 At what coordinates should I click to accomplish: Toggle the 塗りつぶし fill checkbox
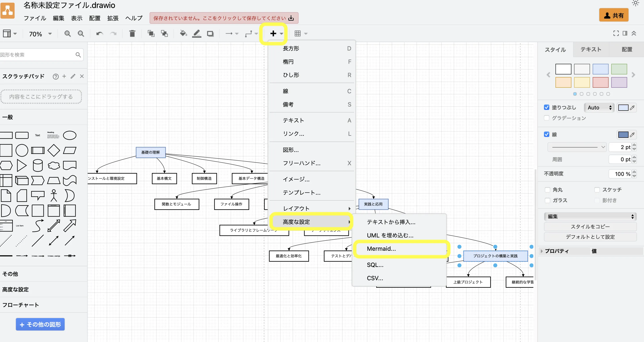click(547, 107)
